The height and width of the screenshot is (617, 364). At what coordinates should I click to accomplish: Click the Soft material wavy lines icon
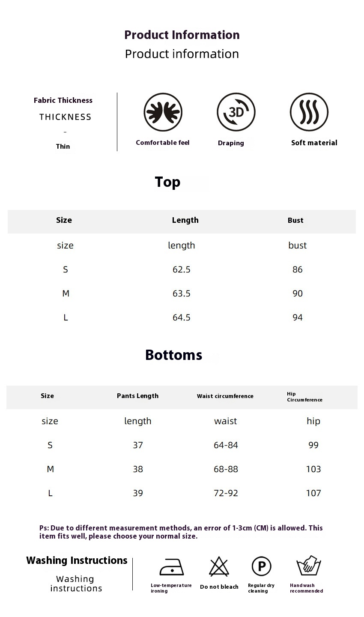(309, 112)
